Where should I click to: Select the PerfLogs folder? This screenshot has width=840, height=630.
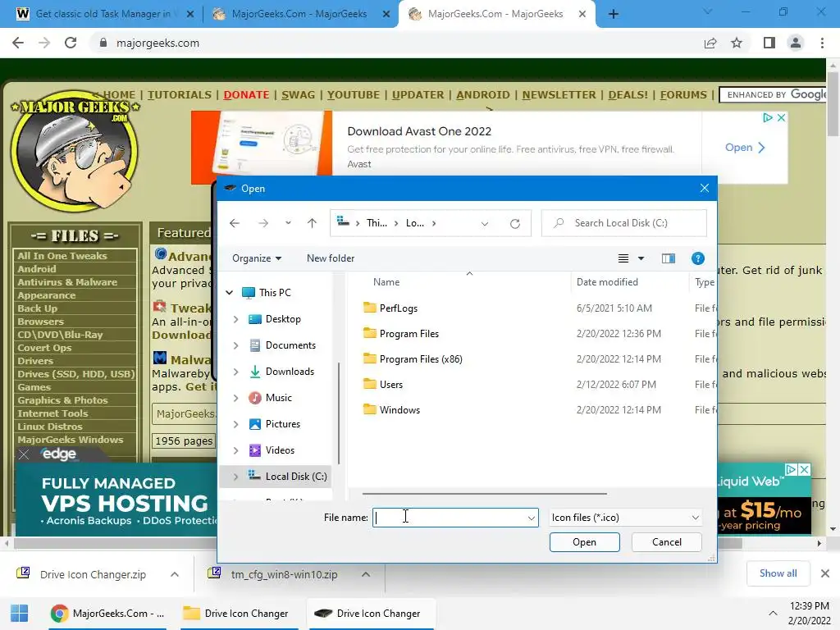[x=398, y=308]
